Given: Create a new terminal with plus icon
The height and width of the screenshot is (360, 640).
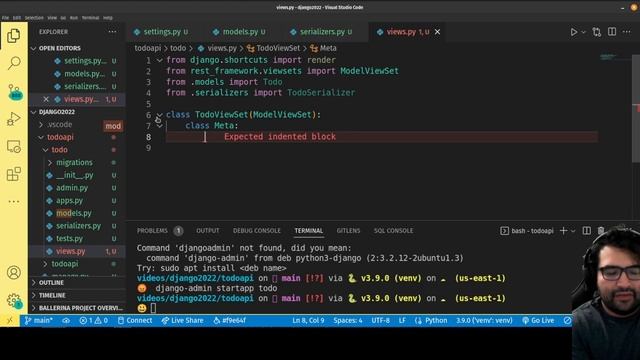Looking at the screenshot, I should tap(564, 231).
